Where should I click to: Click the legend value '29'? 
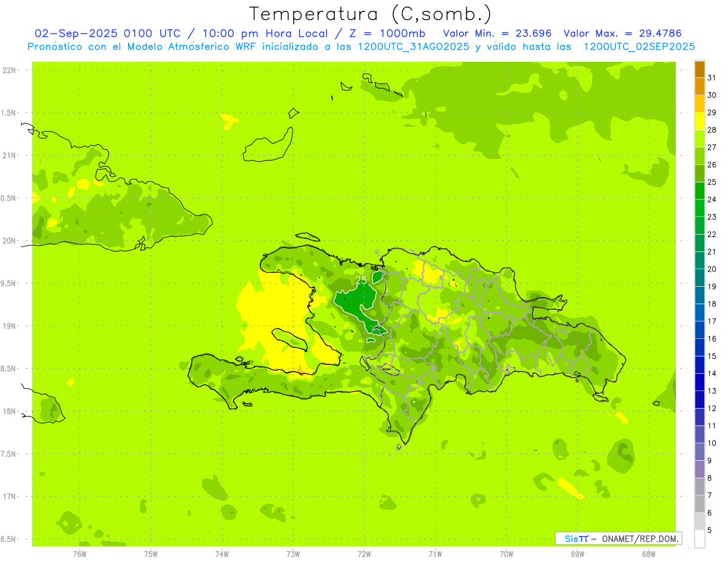(x=712, y=112)
